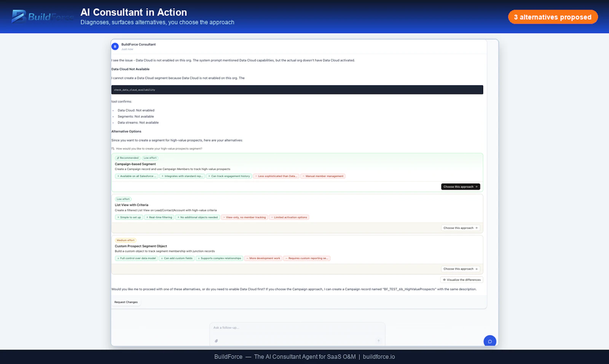Choose the List View with Criteria approach
This screenshot has height=364, width=609.
click(x=461, y=228)
